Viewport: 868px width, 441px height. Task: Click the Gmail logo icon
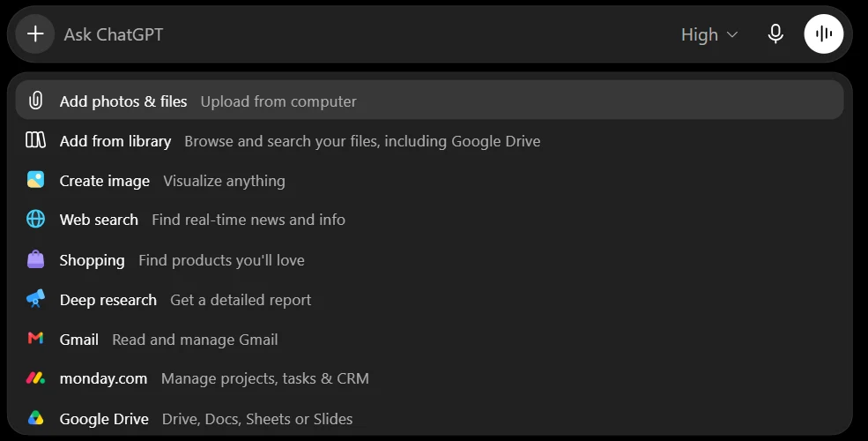pyautogui.click(x=35, y=338)
